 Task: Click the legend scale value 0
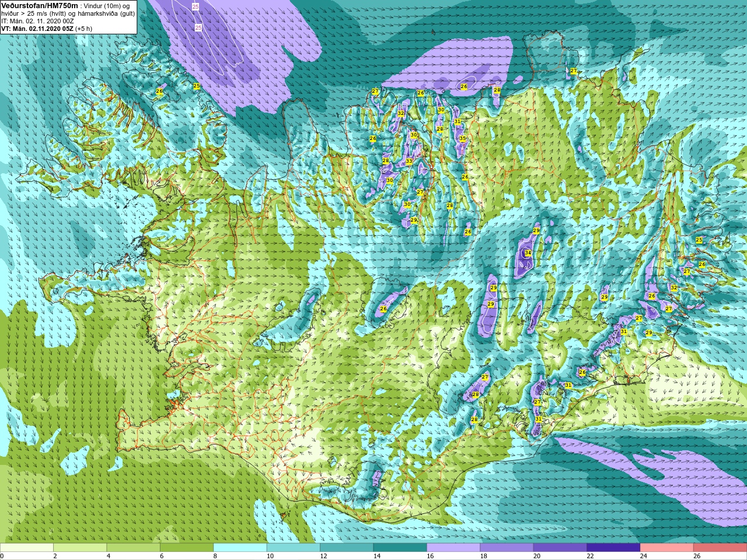(2, 556)
